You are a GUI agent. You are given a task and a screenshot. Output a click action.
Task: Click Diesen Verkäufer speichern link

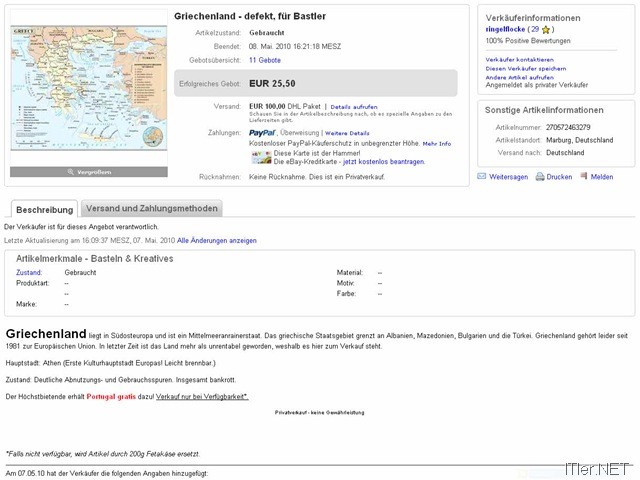526,69
